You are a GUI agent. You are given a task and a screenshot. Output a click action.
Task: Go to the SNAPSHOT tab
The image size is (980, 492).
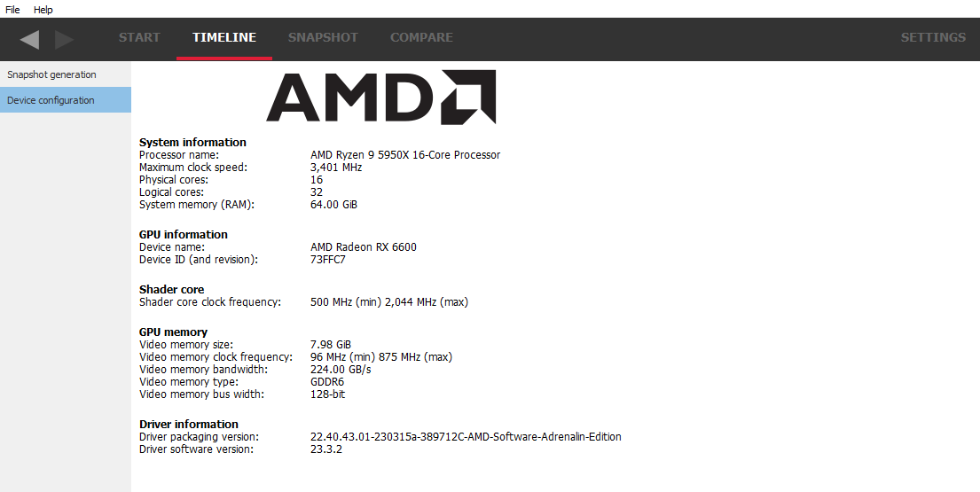[x=323, y=37]
